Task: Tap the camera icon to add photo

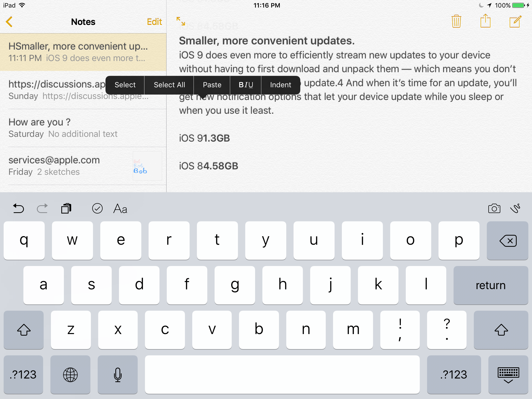Action: (x=494, y=208)
